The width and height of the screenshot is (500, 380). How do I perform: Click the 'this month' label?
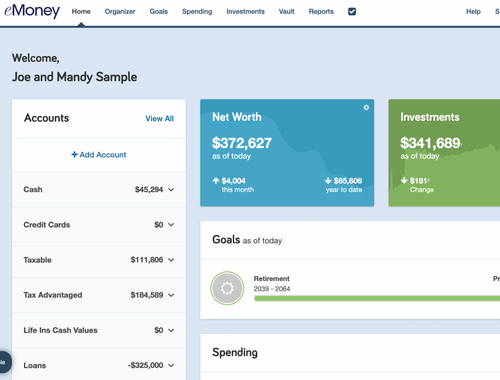(x=238, y=190)
